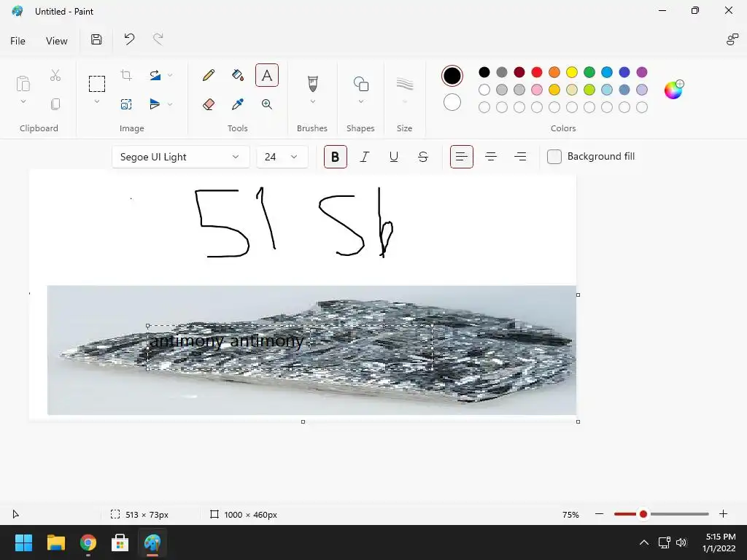Pick the red color swatch
Screen dimensions: 747x560
[537, 72]
